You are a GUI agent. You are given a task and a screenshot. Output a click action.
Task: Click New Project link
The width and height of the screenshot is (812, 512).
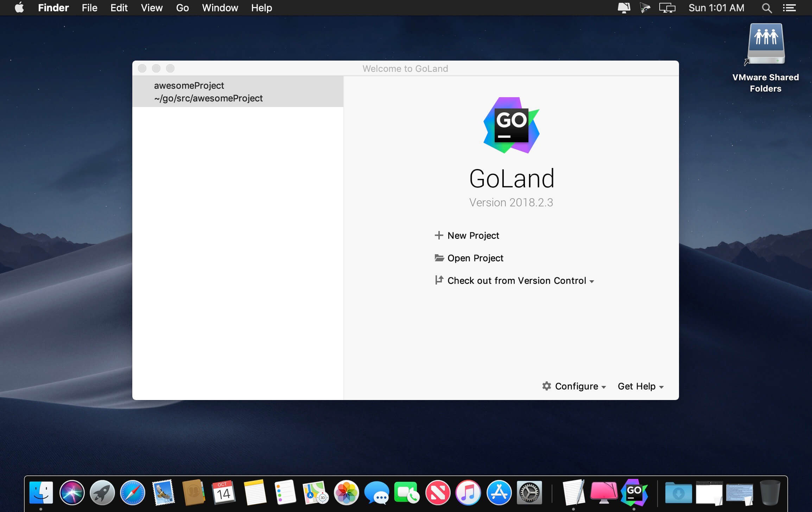(x=473, y=235)
